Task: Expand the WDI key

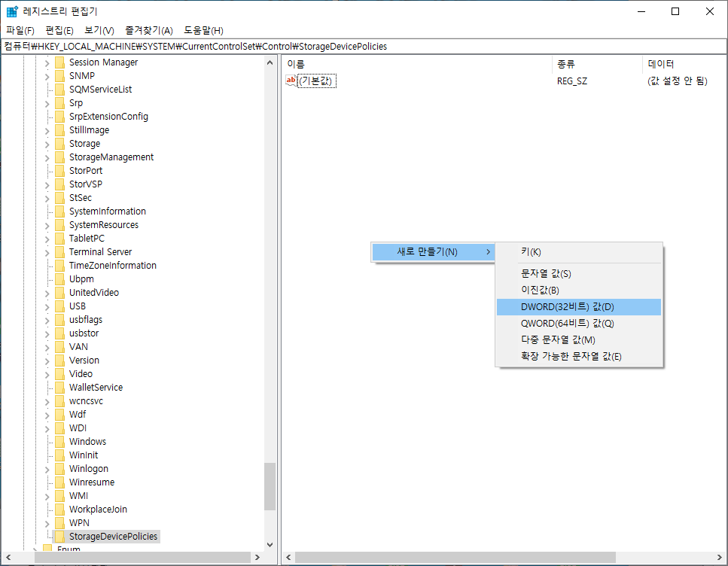Action: tap(47, 428)
